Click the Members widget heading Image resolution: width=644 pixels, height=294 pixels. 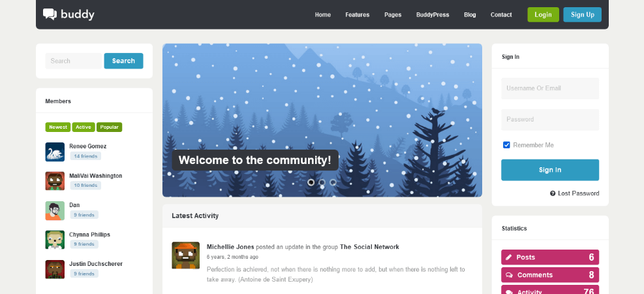[58, 101]
